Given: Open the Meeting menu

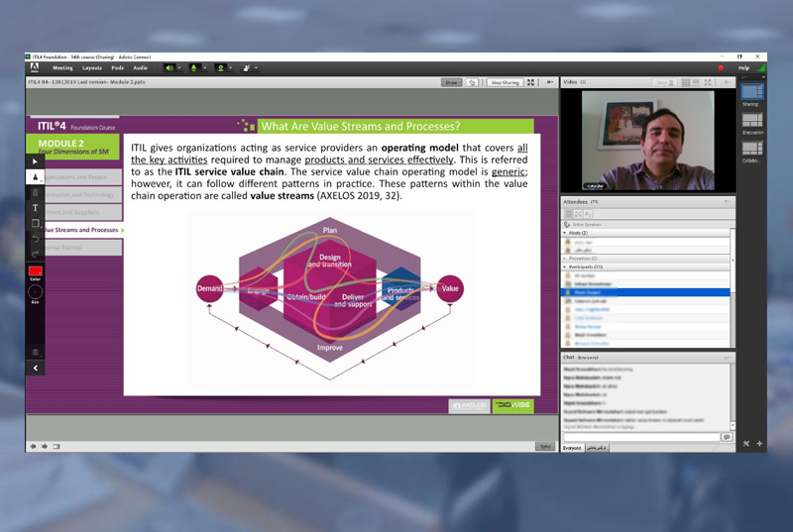Looking at the screenshot, I should tap(62, 67).
